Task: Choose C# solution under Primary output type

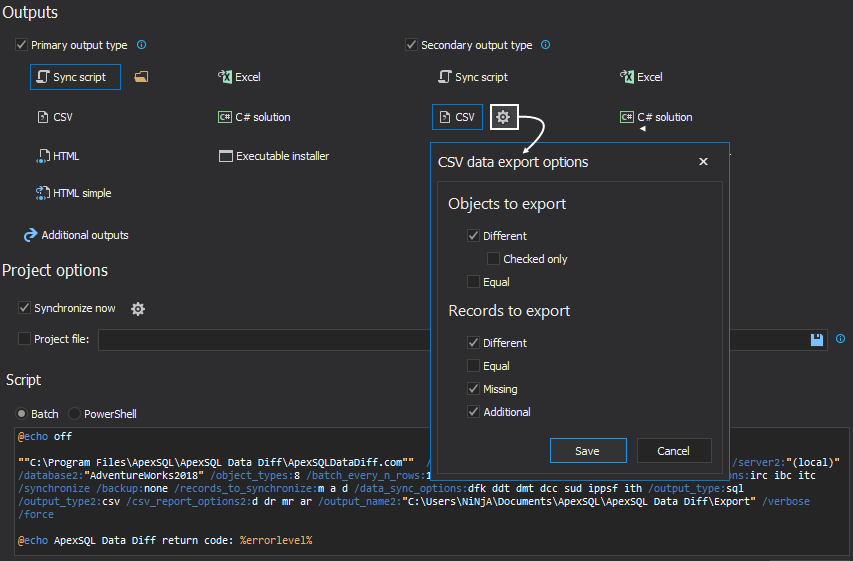Action: tap(254, 117)
